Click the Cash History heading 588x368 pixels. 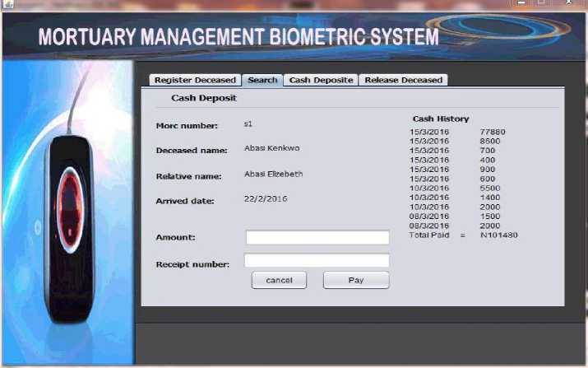tap(441, 119)
